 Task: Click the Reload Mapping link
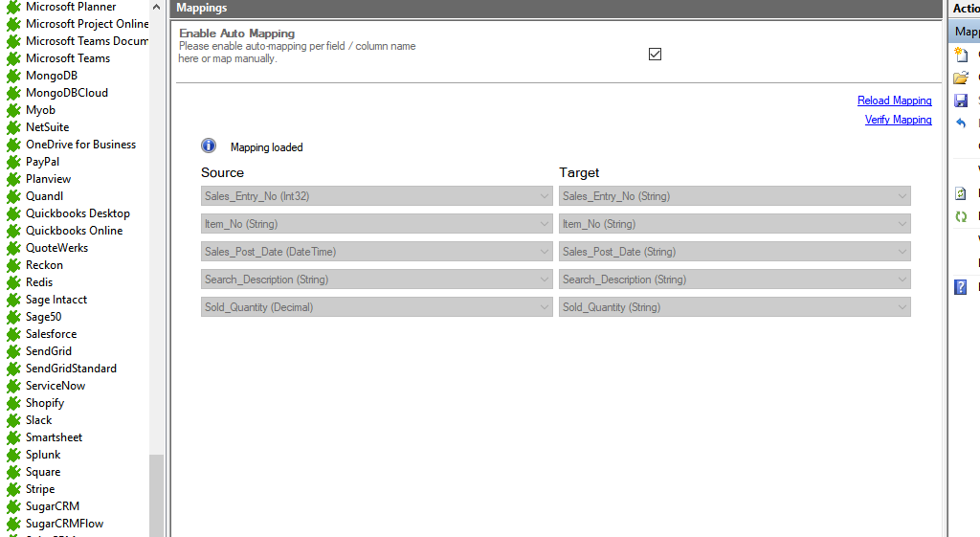[x=894, y=101]
